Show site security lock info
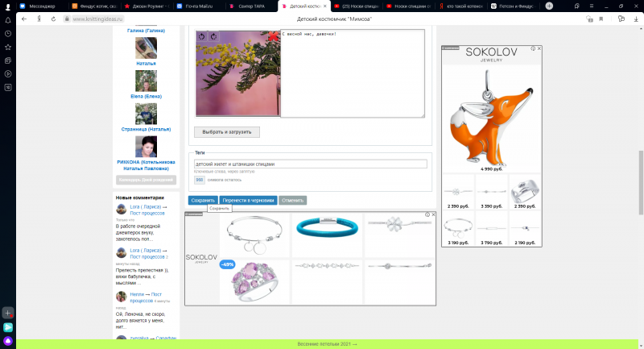The image size is (644, 349). 67,19
